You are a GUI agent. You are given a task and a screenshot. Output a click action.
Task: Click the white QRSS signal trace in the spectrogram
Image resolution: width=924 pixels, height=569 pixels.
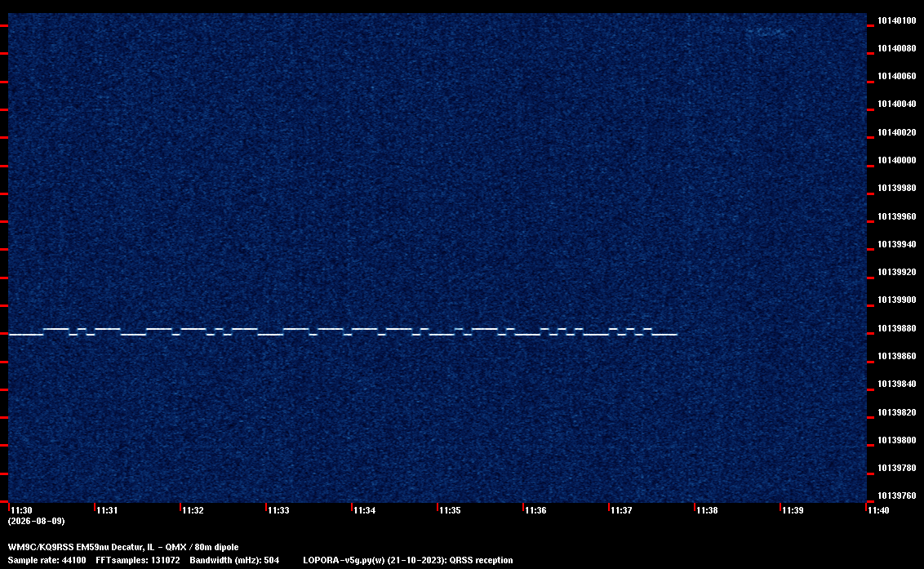[x=343, y=331]
